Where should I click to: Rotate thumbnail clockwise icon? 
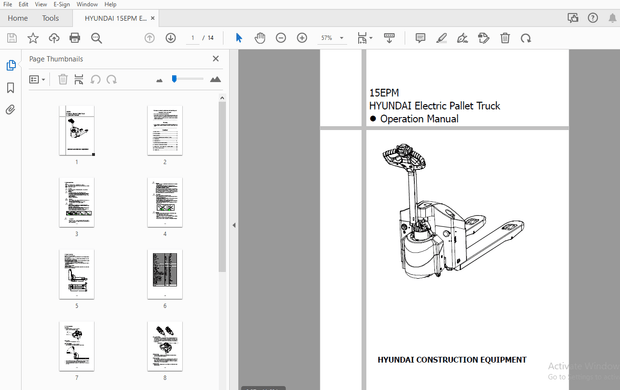click(x=112, y=80)
